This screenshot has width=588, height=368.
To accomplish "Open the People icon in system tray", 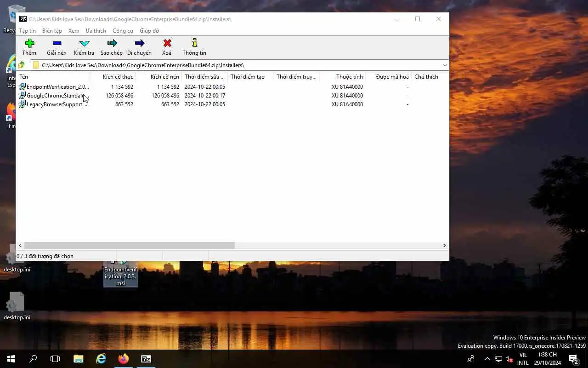I will click(x=471, y=359).
